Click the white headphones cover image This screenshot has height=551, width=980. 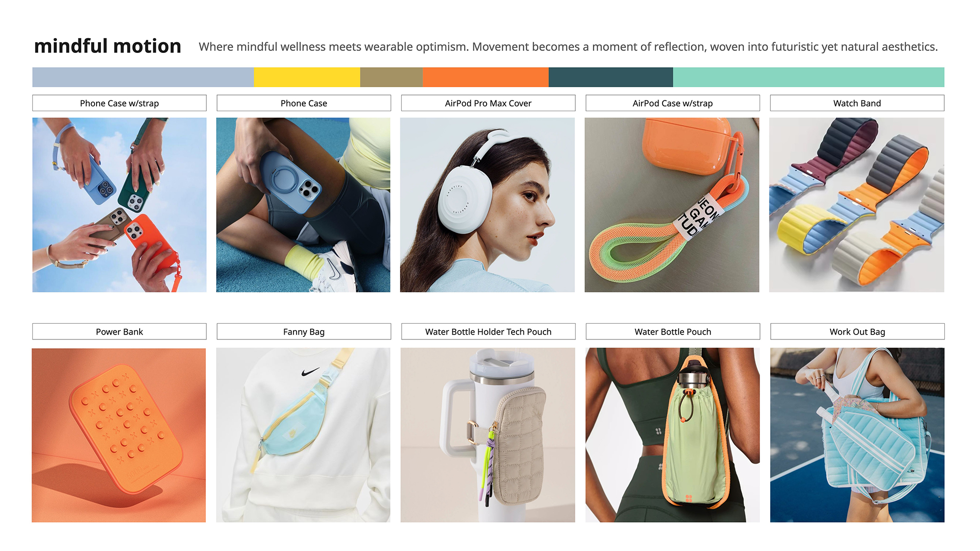(488, 205)
